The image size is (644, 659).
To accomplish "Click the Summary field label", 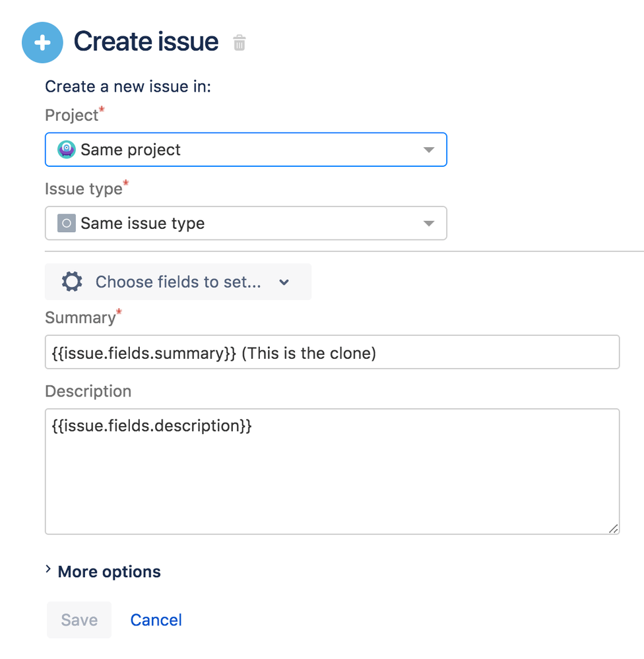I will coord(80,318).
